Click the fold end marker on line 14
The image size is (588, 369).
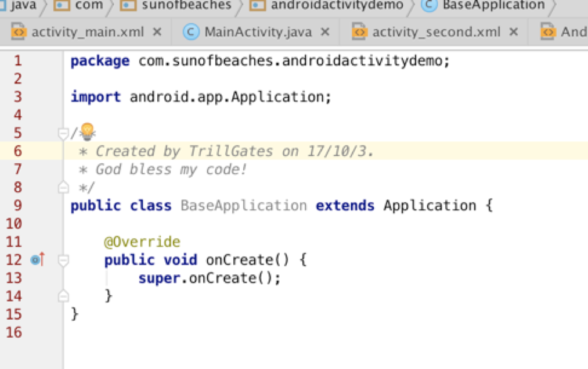(63, 296)
